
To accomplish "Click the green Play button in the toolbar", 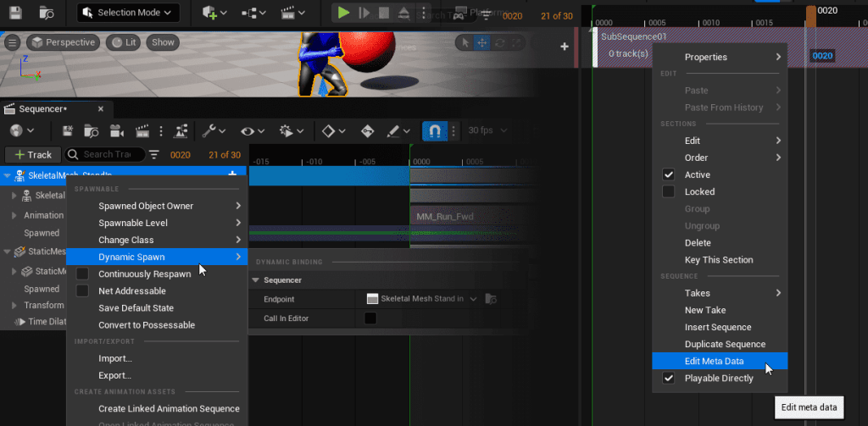I will pos(343,13).
